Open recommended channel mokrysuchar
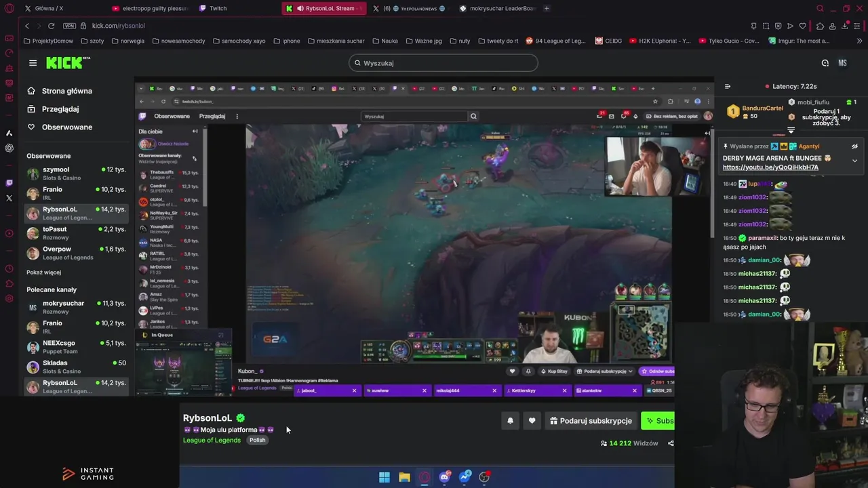868x488 pixels. click(76, 307)
